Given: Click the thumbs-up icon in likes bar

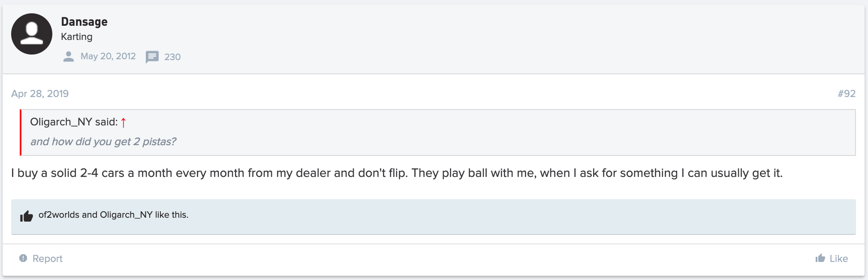Looking at the screenshot, I should 27,216.
